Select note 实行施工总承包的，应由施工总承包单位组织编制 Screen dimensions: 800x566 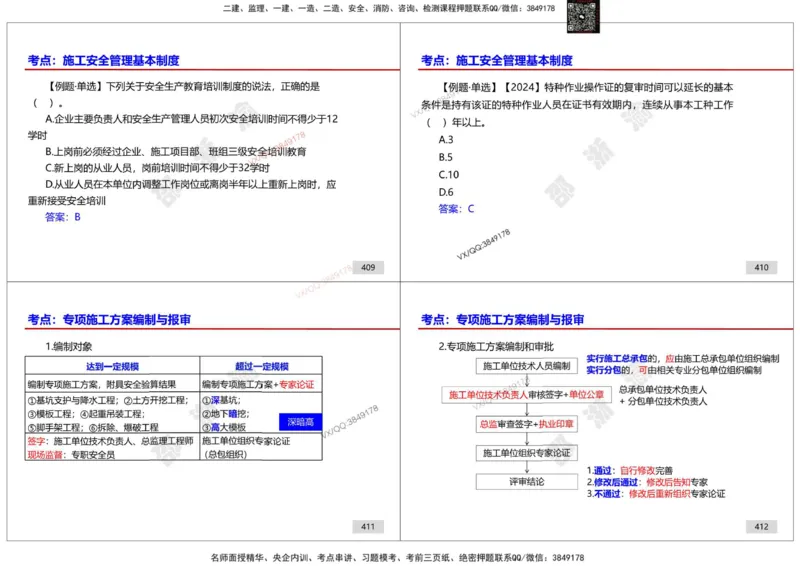coord(683,359)
